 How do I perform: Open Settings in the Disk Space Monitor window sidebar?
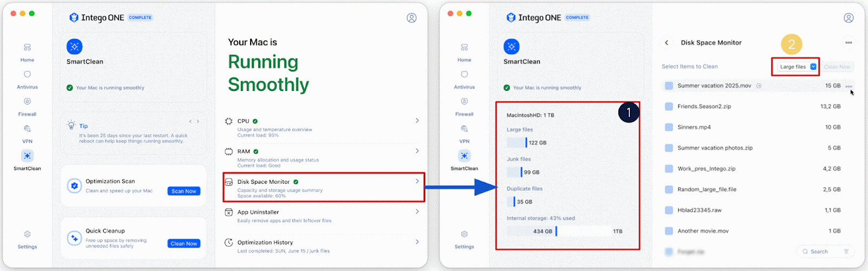[x=464, y=240]
